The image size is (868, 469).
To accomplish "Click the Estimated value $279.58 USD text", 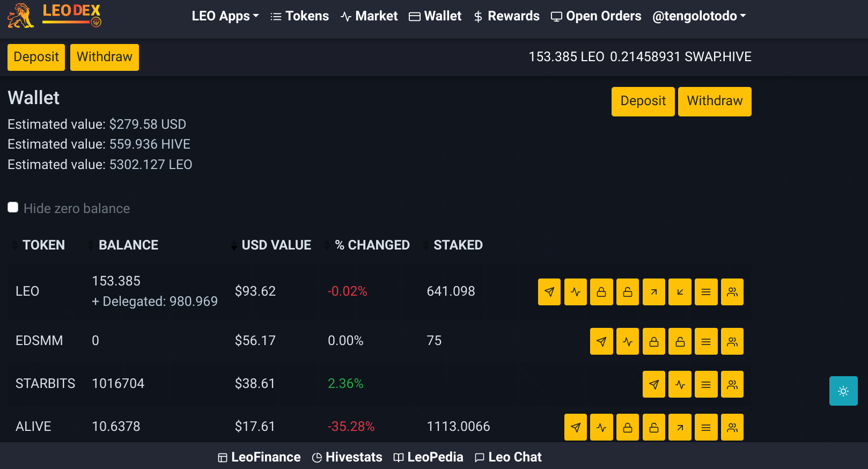I will click(97, 124).
